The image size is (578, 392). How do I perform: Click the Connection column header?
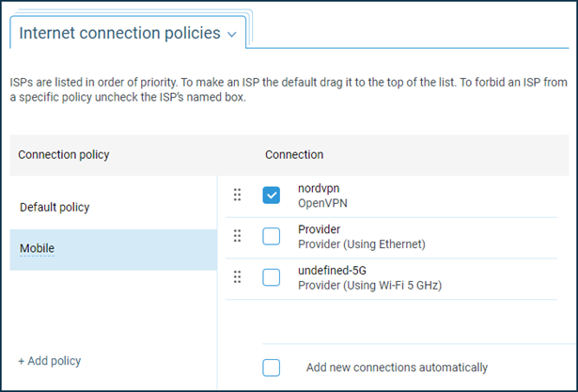(294, 154)
